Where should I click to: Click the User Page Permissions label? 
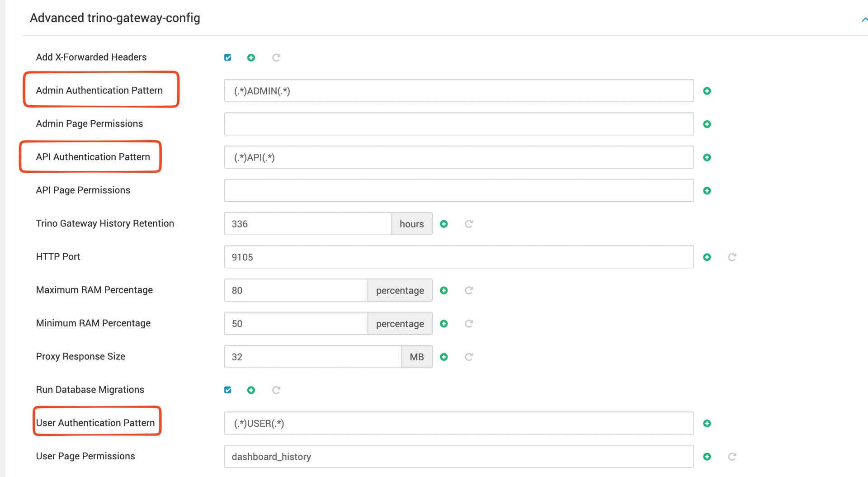[x=85, y=456]
